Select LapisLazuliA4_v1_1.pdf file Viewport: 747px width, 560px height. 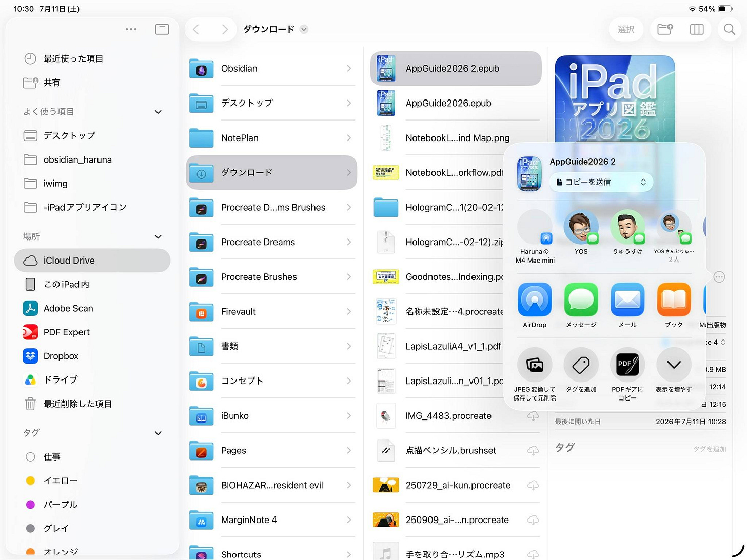pos(437,346)
